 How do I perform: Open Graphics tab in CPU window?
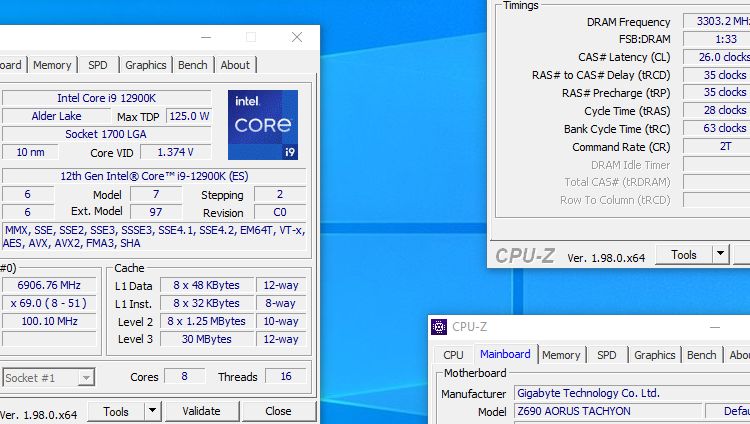(145, 65)
